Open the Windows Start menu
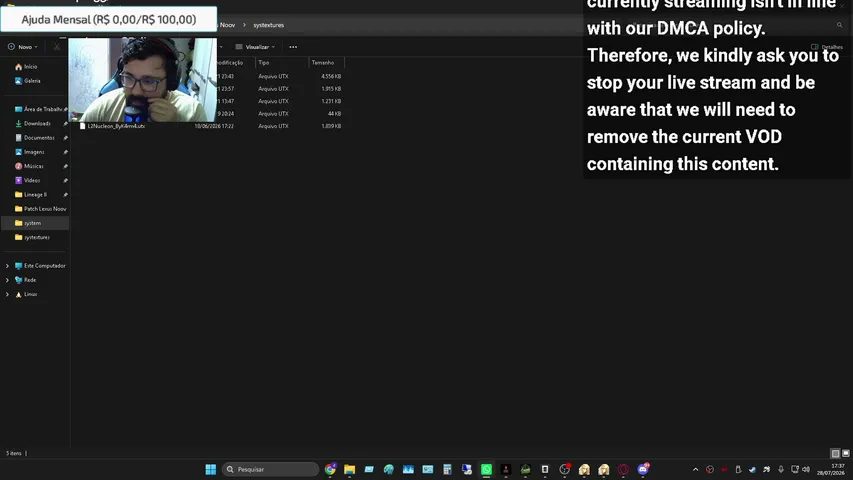This screenshot has width=853, height=480. pos(211,469)
